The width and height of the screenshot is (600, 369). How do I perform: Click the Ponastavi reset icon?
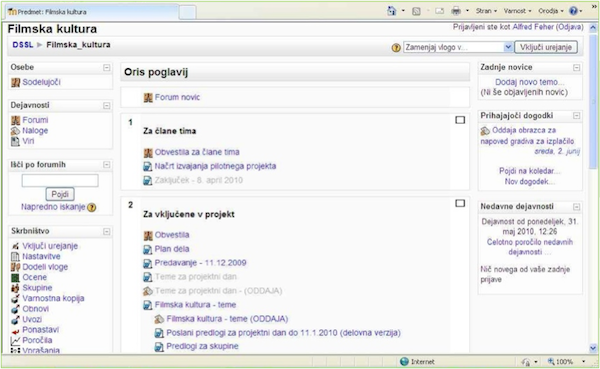tap(15, 330)
